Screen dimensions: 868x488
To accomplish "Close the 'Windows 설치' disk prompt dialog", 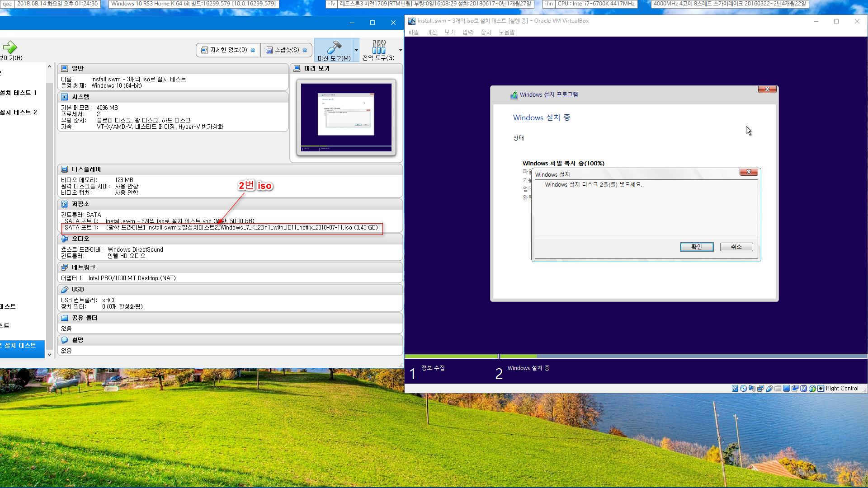I will coord(749,172).
